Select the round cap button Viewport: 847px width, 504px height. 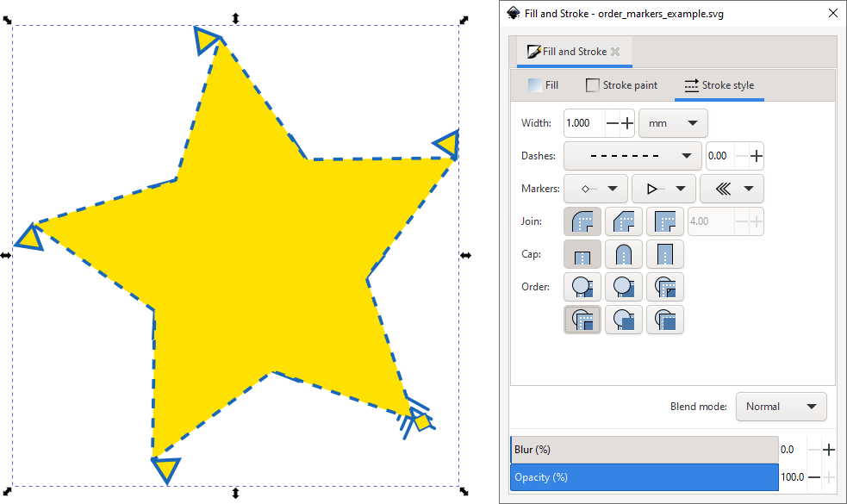(624, 254)
